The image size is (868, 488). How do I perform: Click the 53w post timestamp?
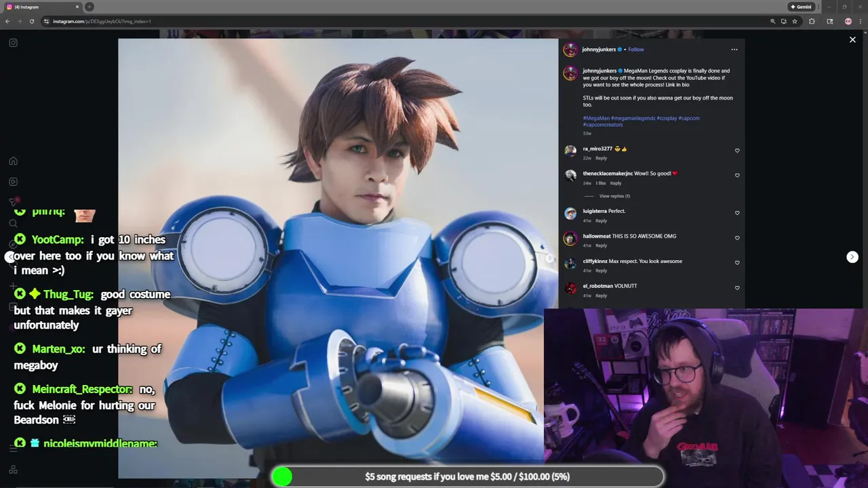click(x=587, y=134)
